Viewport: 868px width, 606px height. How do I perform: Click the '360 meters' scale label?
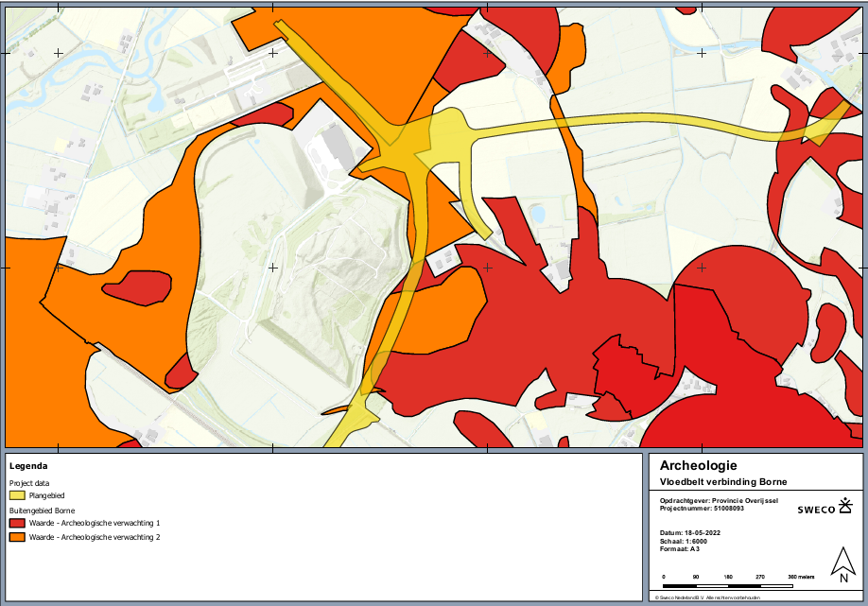801,577
